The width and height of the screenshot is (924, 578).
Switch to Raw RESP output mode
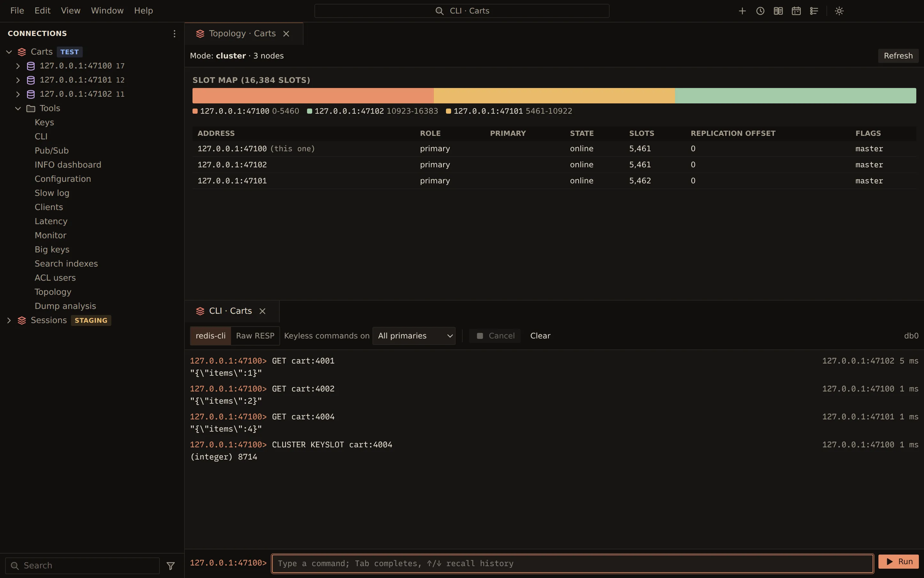click(x=255, y=336)
